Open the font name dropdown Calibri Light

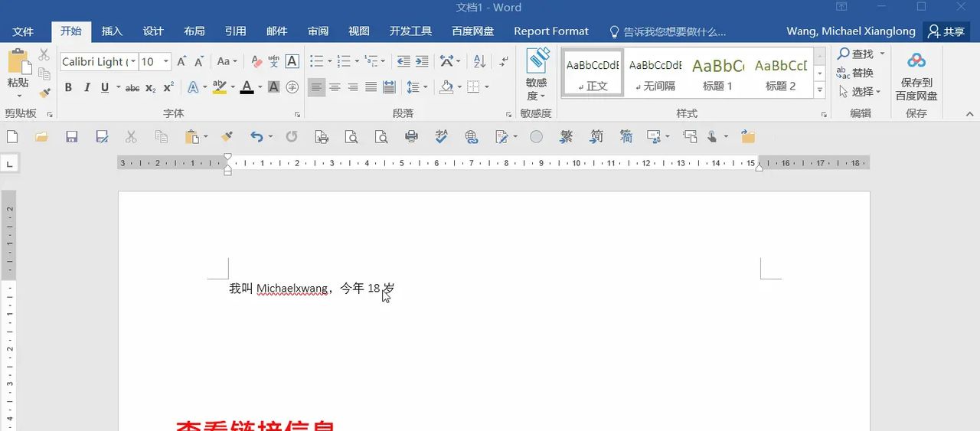coord(133,61)
